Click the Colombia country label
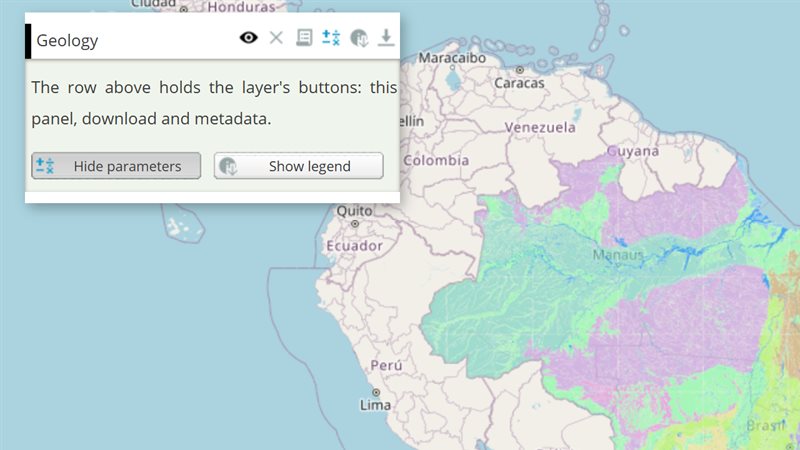The height and width of the screenshot is (450, 800). point(436,160)
